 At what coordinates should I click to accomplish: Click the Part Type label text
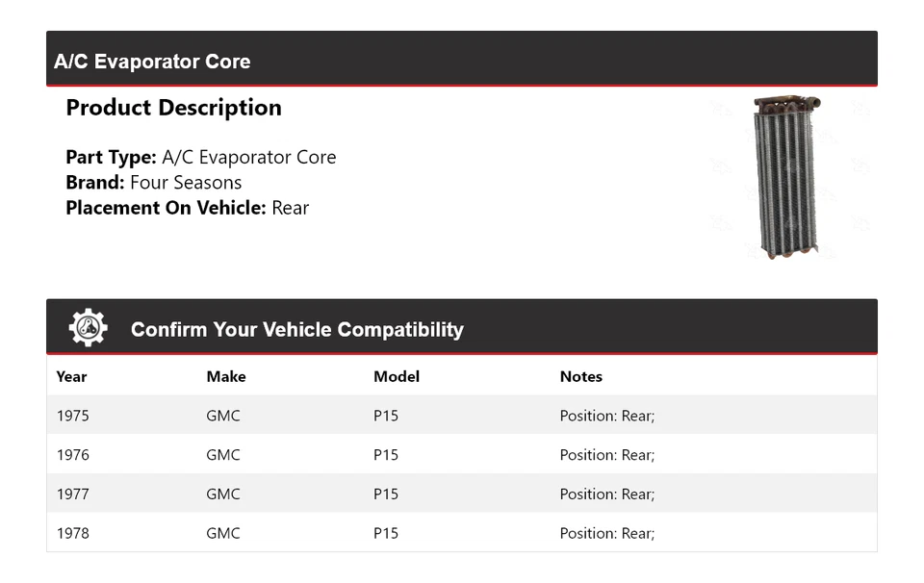pyautogui.click(x=111, y=157)
